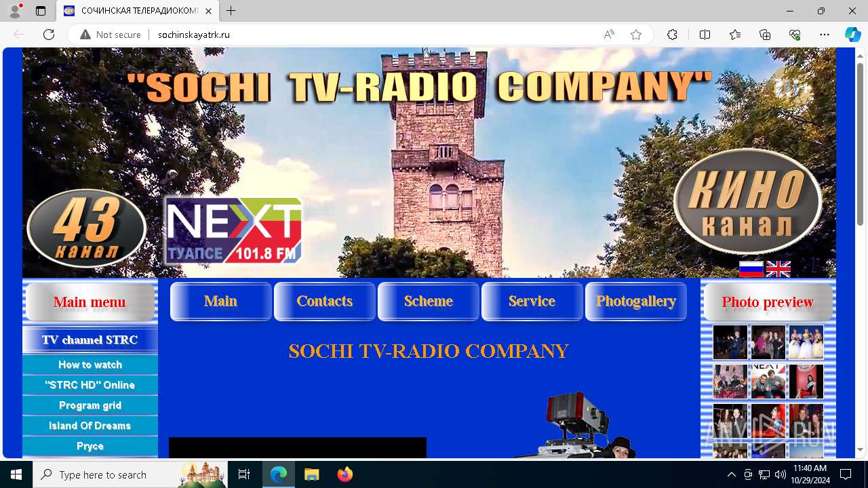Open the Not secure site info

coord(111,35)
